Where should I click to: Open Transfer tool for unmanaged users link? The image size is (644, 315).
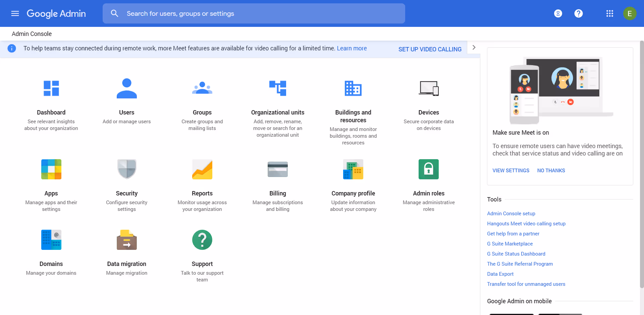click(526, 284)
